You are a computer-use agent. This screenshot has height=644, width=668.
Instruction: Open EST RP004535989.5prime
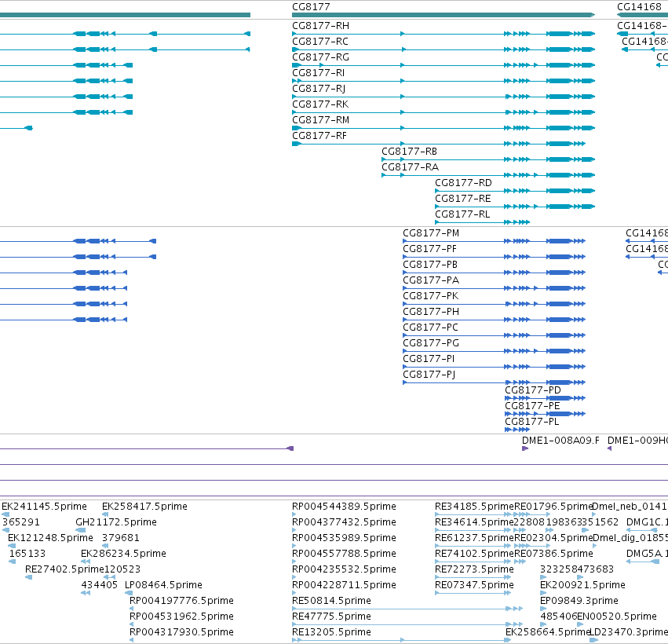click(345, 538)
